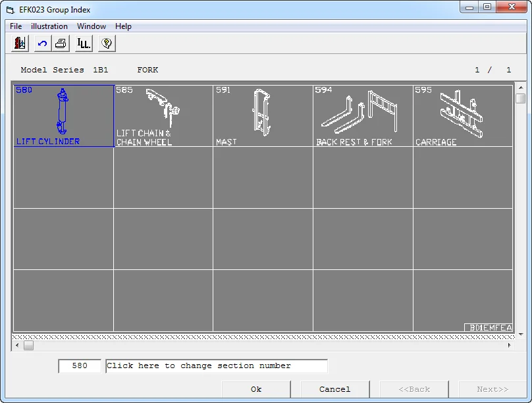Viewport: 532px width, 403px height.
Task: Click the blue undo arrow icon
Action: pyautogui.click(x=43, y=43)
